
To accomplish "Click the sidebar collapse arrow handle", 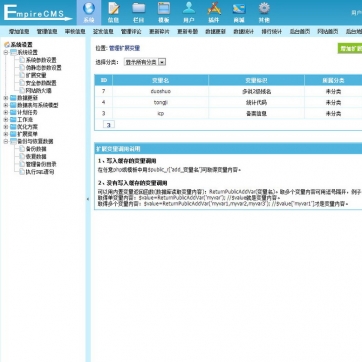I will (88, 199).
